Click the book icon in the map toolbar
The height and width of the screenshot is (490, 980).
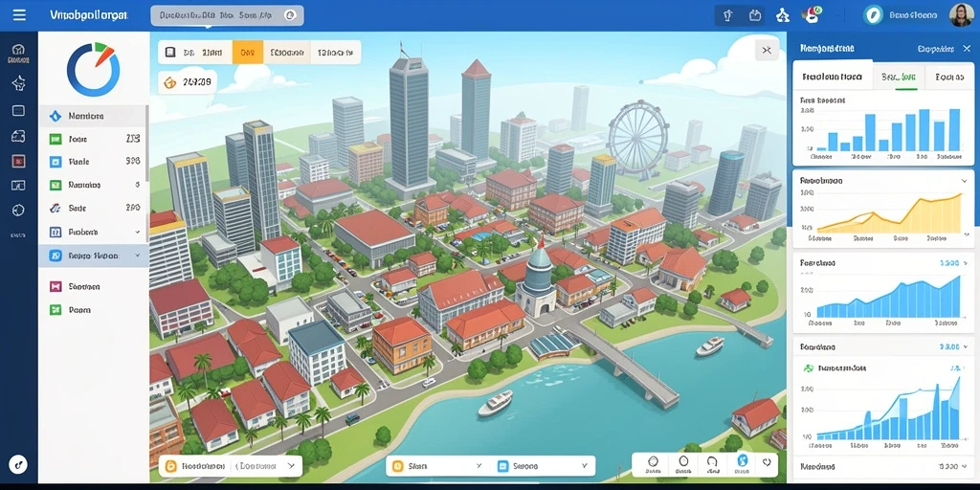point(169,54)
